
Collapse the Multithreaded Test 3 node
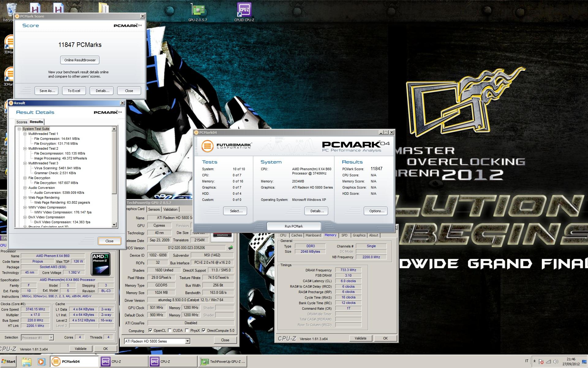tap(25, 163)
